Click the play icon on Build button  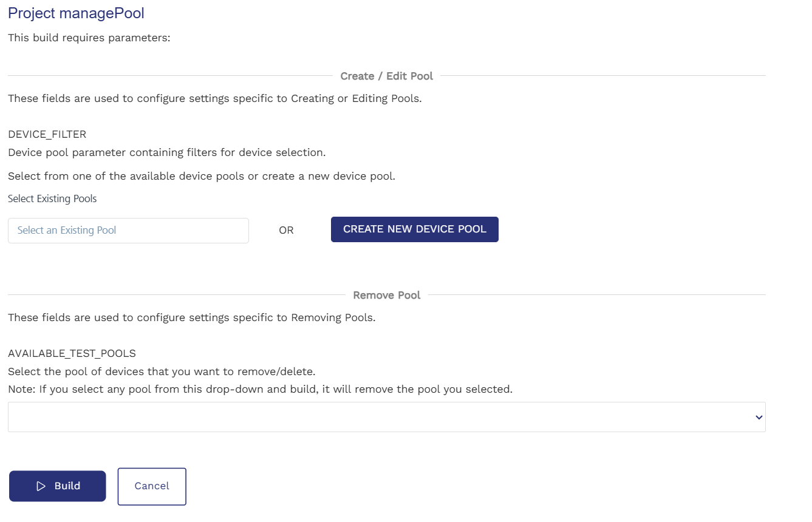(x=41, y=486)
